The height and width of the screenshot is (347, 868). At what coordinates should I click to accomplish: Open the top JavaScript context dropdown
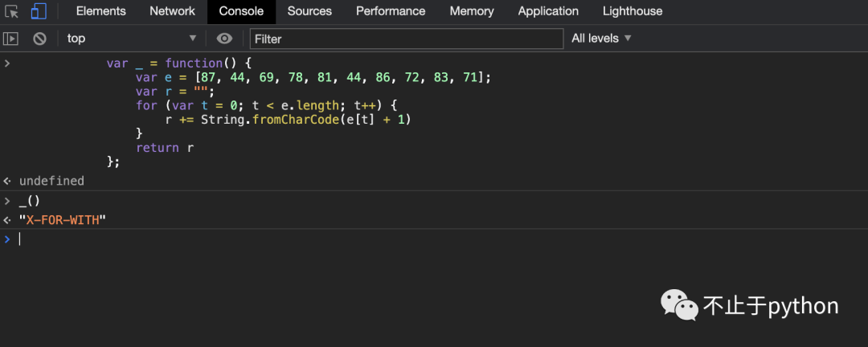(x=131, y=39)
